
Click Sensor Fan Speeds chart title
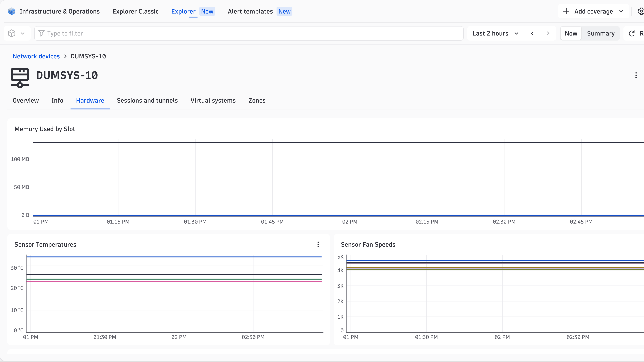coord(368,244)
